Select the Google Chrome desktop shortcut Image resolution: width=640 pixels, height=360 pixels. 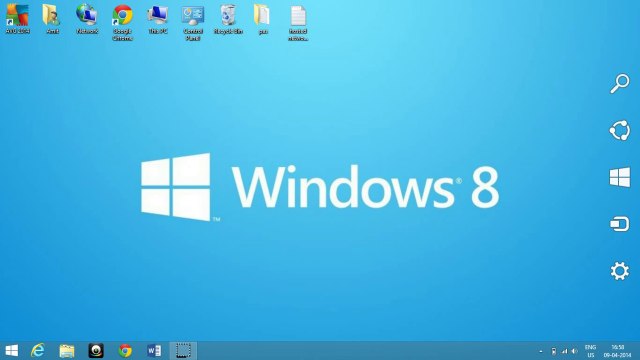(122, 23)
